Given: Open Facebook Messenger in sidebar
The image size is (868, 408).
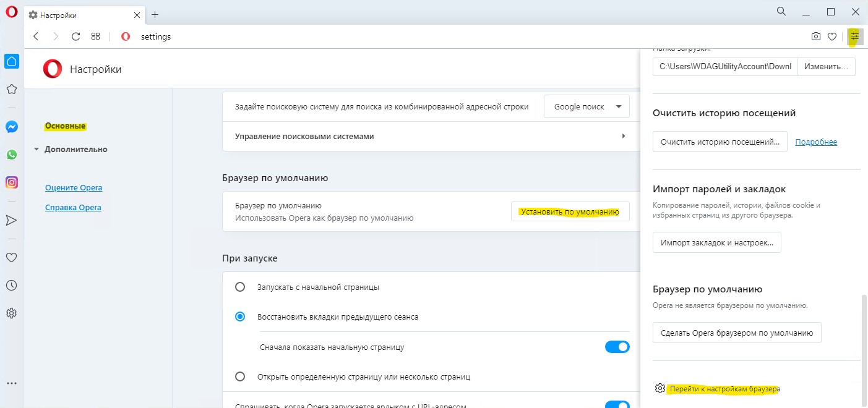Looking at the screenshot, I should (x=11, y=127).
